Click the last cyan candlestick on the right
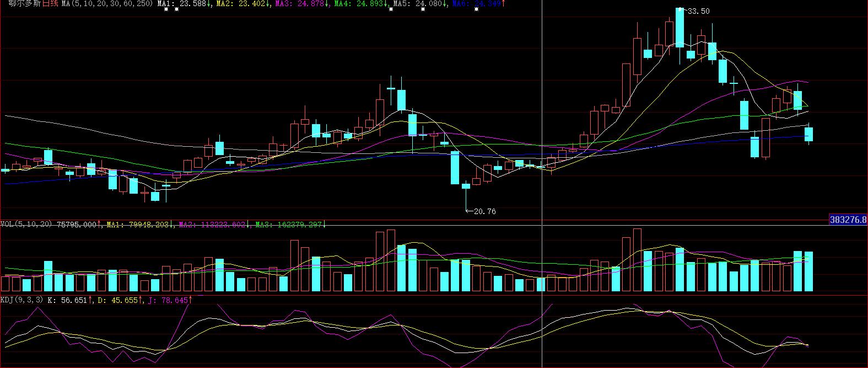 [x=809, y=134]
